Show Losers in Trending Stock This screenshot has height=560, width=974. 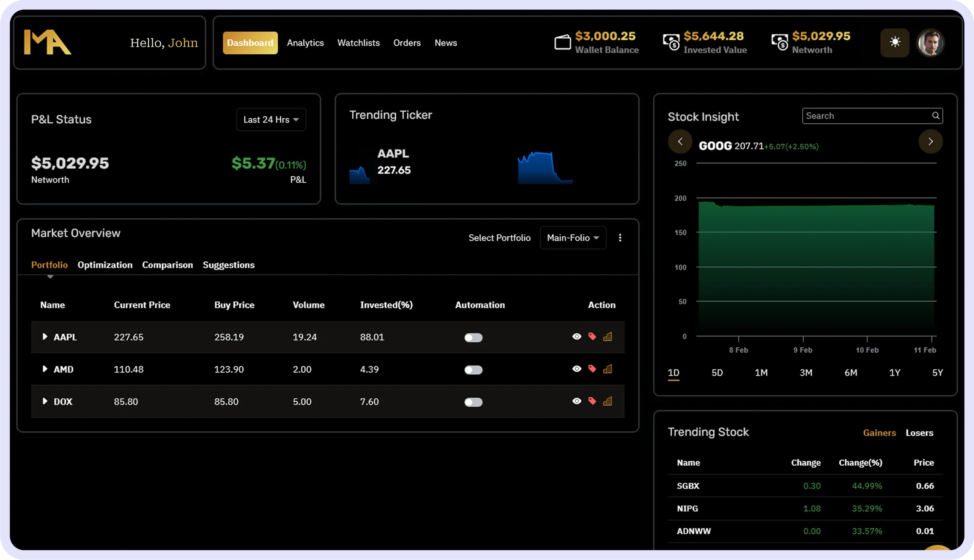(x=919, y=433)
